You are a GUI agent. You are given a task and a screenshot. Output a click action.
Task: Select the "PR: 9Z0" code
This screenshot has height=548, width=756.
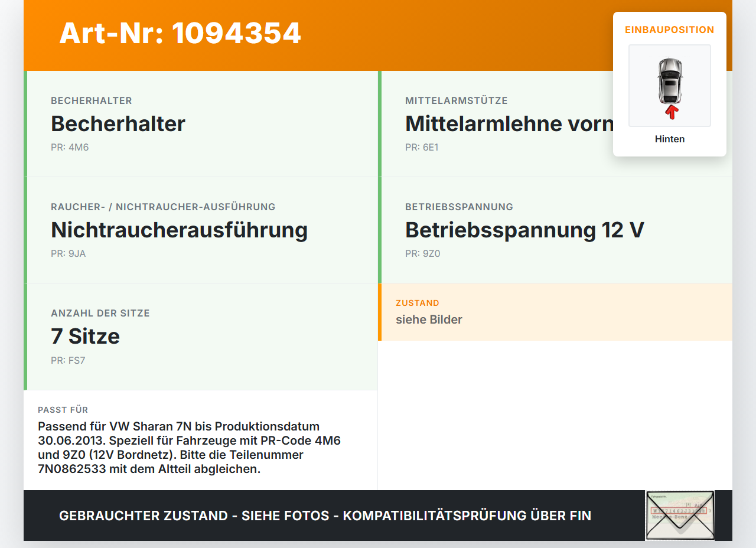(423, 254)
